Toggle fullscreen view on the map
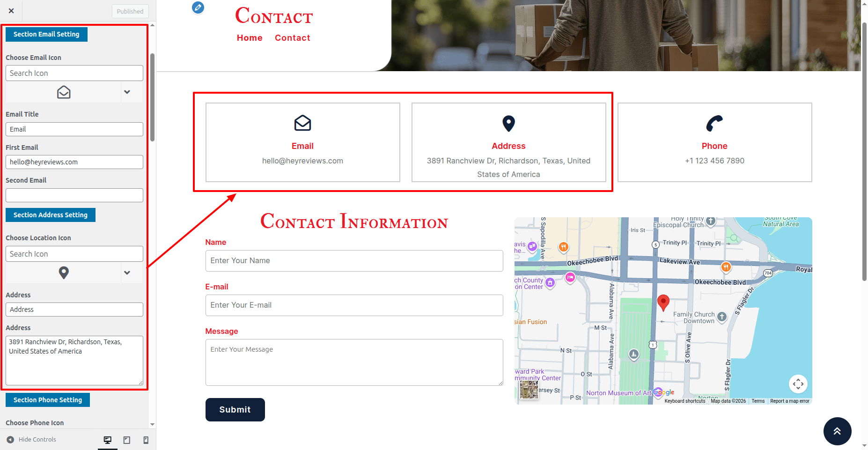The width and height of the screenshot is (868, 450). click(798, 384)
